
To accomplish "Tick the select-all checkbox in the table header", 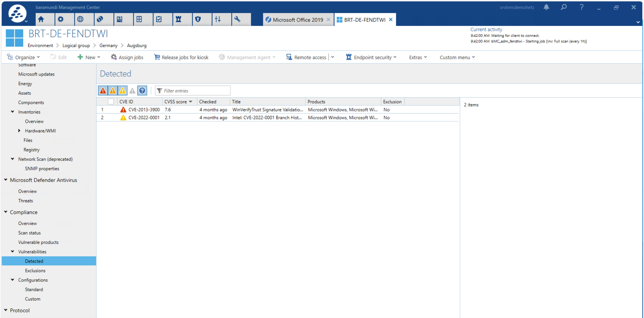I will [x=111, y=102].
